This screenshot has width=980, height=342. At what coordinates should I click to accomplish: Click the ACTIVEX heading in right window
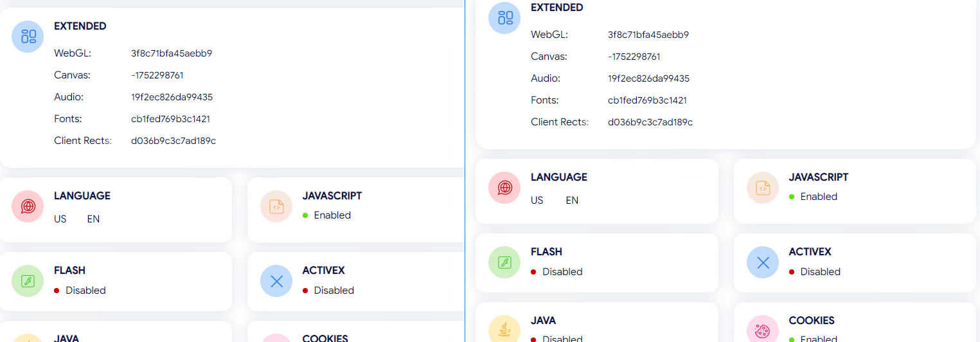810,252
